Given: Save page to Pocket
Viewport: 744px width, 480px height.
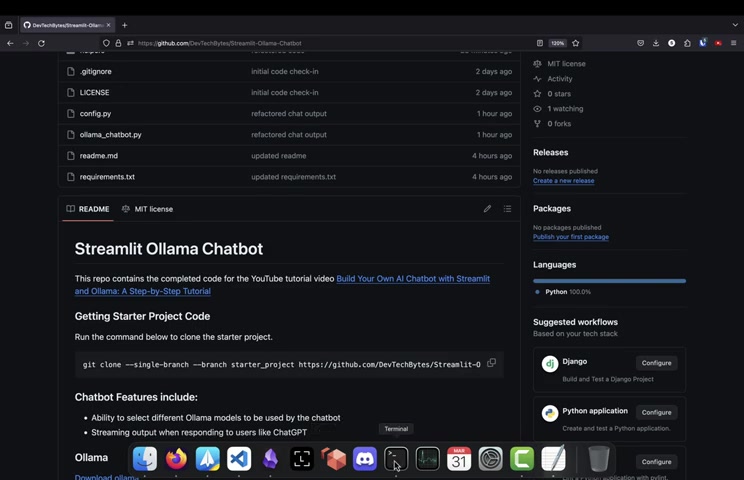Looking at the screenshot, I should 640,43.
